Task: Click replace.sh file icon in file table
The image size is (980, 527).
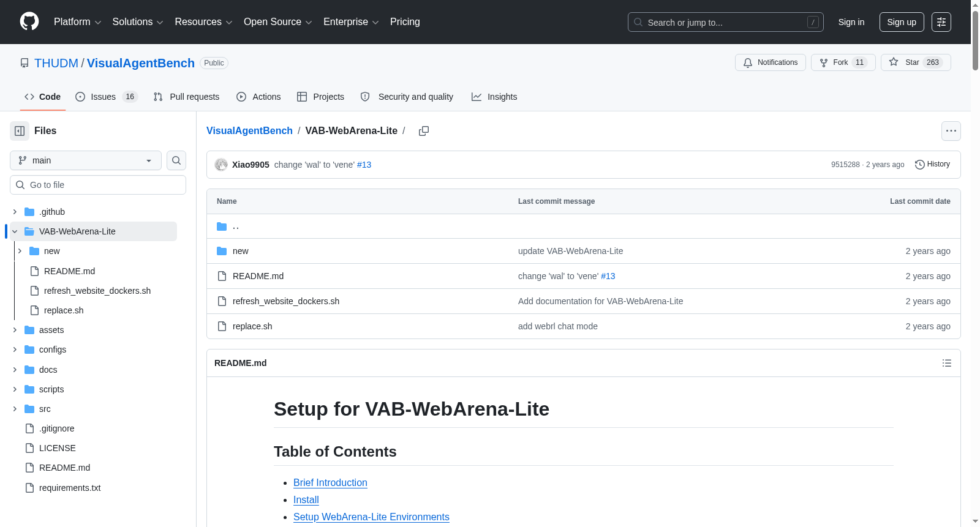Action: pyautogui.click(x=222, y=326)
